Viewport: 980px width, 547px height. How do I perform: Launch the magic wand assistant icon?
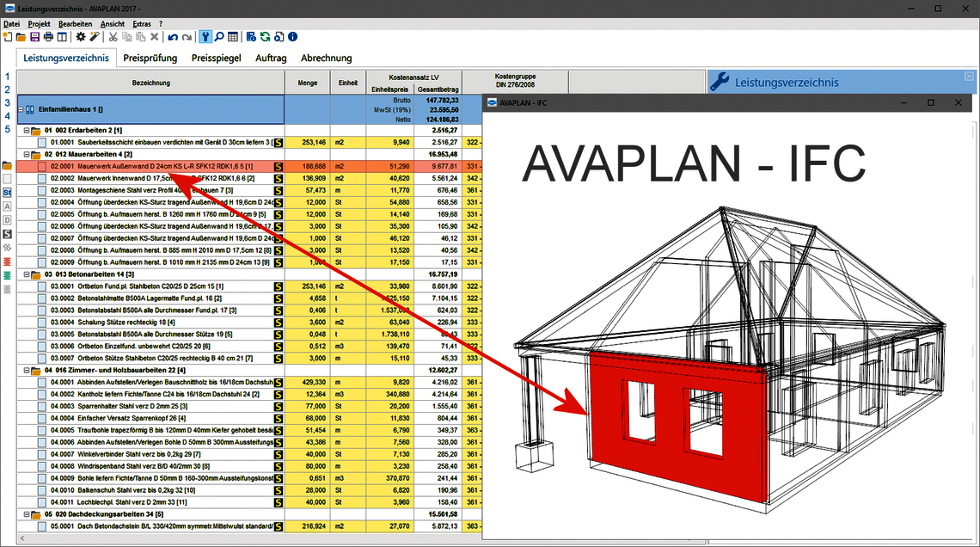click(x=95, y=37)
